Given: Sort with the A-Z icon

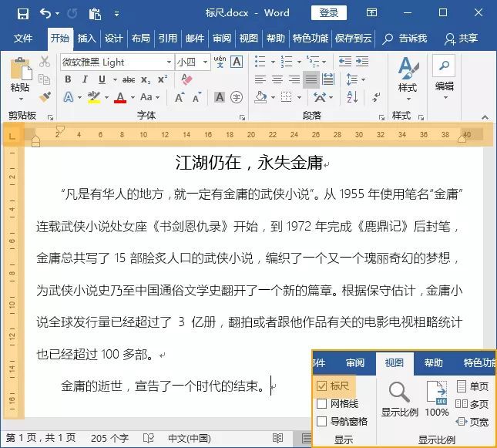Looking at the screenshot, I should point(352,97).
